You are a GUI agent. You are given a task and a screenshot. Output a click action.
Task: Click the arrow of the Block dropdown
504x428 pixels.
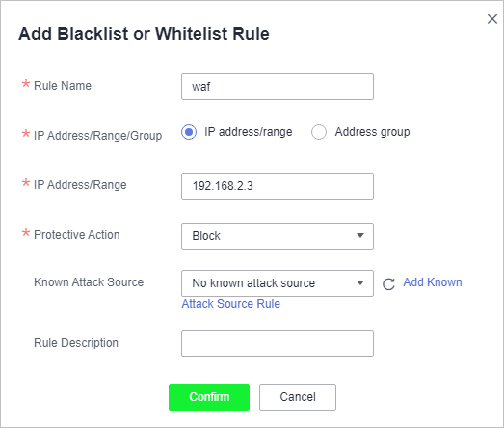click(360, 236)
